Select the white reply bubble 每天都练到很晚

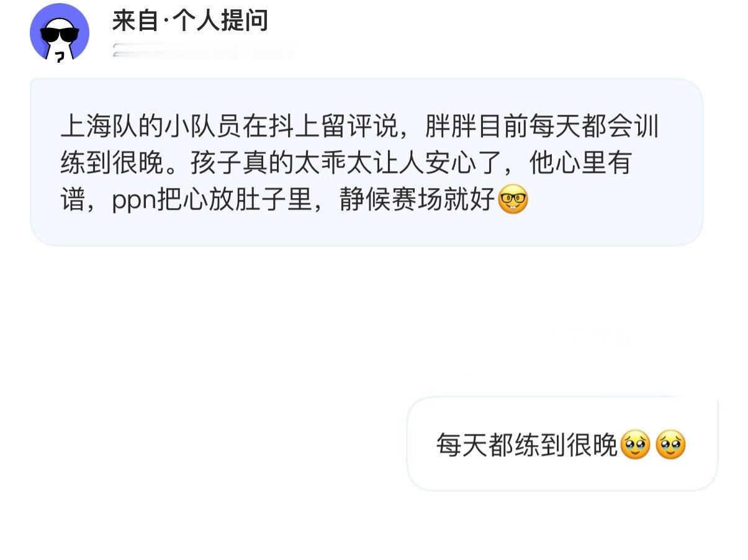click(x=562, y=444)
